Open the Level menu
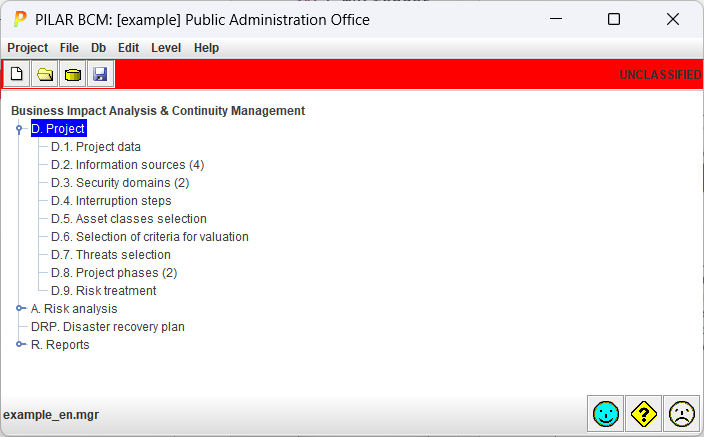Image resolution: width=704 pixels, height=437 pixels. click(166, 48)
